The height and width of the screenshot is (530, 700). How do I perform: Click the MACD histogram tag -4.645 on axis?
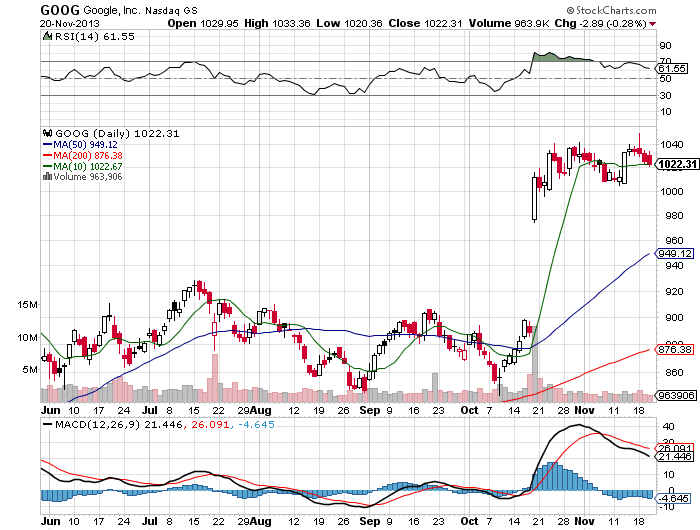[675, 498]
